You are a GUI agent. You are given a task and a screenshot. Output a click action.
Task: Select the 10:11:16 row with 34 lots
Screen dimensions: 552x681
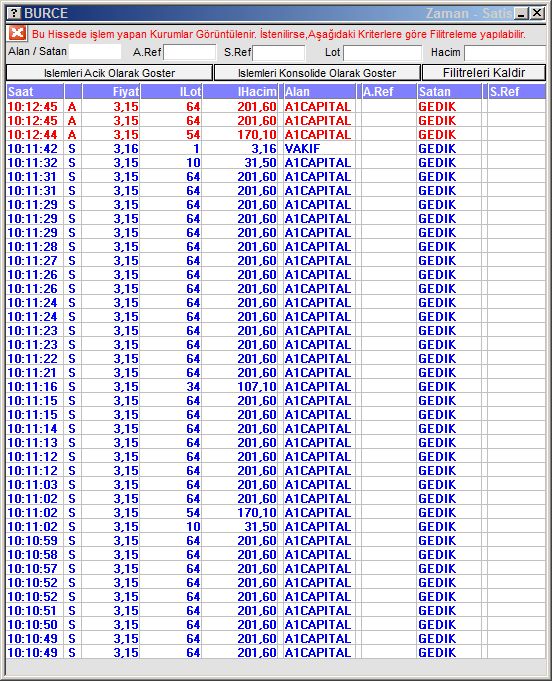pyautogui.click(x=276, y=387)
